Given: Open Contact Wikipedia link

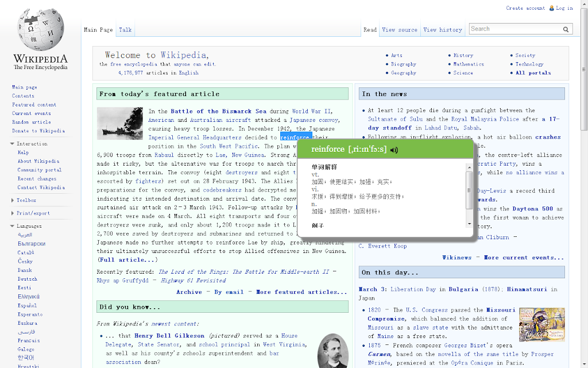Looking at the screenshot, I should pyautogui.click(x=41, y=187).
